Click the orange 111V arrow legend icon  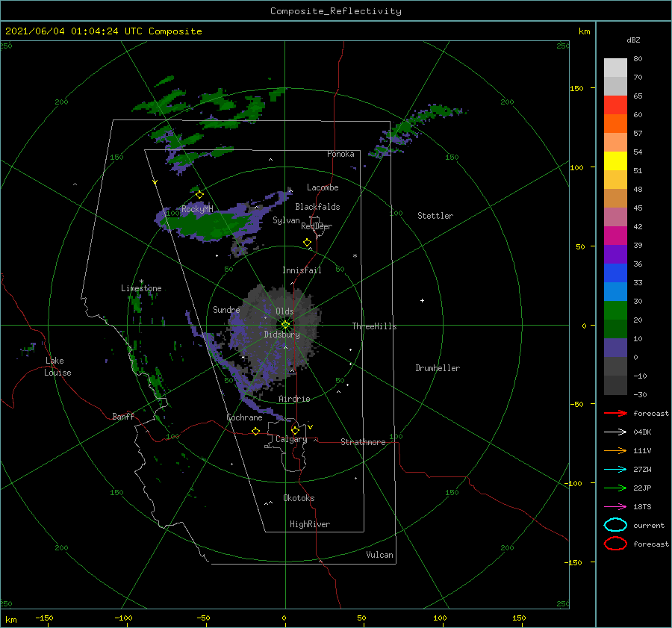point(615,450)
